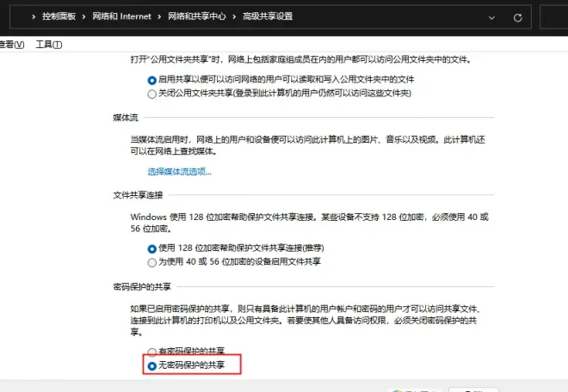Choose 40 或 56 位加密 file sharing option

click(x=152, y=261)
